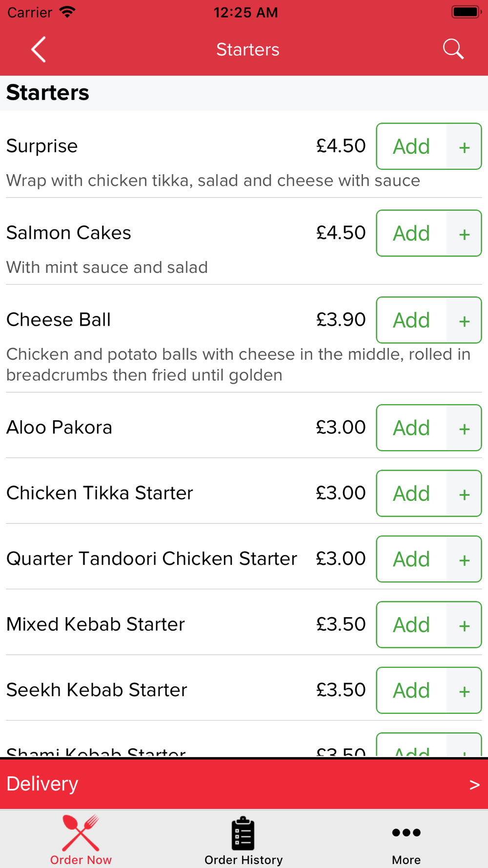Tap plus icon for Cheese Ball
488x868 pixels.
click(x=464, y=320)
